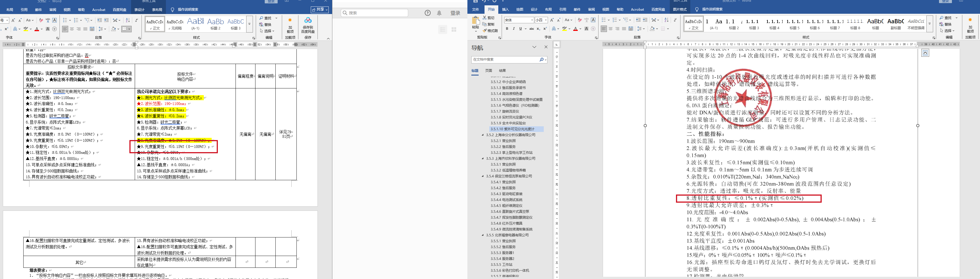Toggle strikethrough in 投标文件 window
Viewport: 980px width, 279px height.
point(531,29)
